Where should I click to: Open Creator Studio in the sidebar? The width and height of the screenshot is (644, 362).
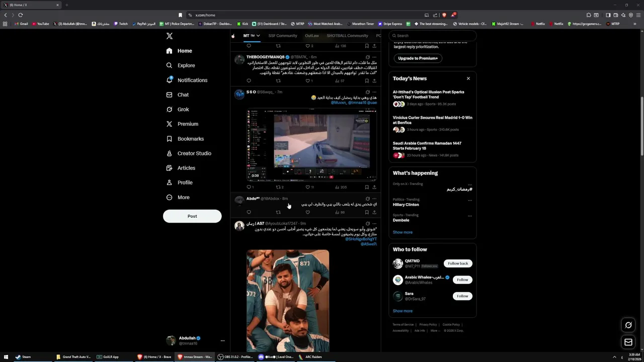click(189, 153)
